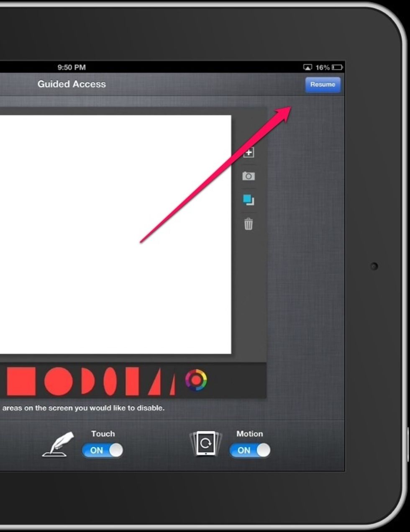Tap the battery icon in status bar
The height and width of the screenshot is (532, 410).
pyautogui.click(x=337, y=67)
